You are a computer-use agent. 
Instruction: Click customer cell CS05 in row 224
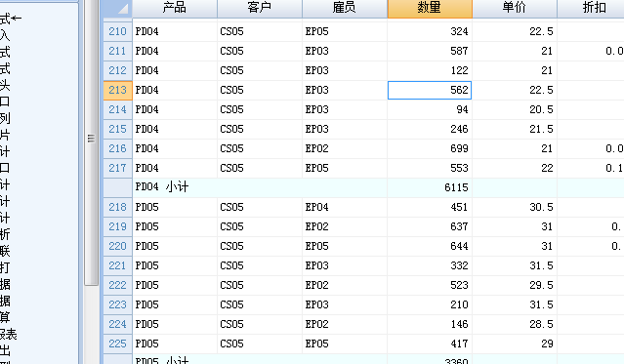coord(260,324)
